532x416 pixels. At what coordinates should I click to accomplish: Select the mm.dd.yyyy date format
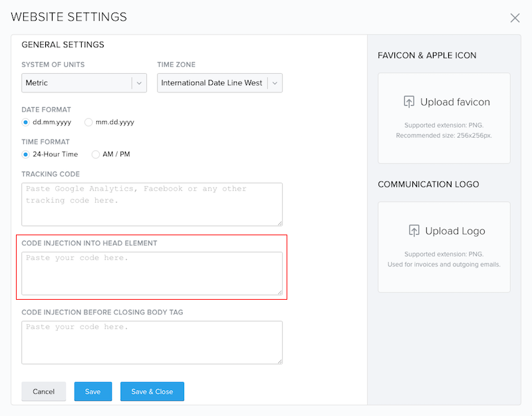point(88,122)
